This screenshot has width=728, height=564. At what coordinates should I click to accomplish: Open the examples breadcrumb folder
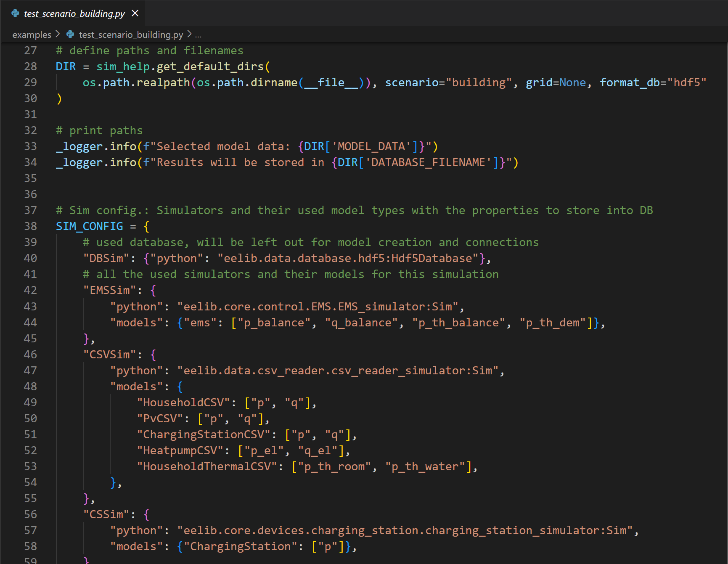(x=32, y=34)
